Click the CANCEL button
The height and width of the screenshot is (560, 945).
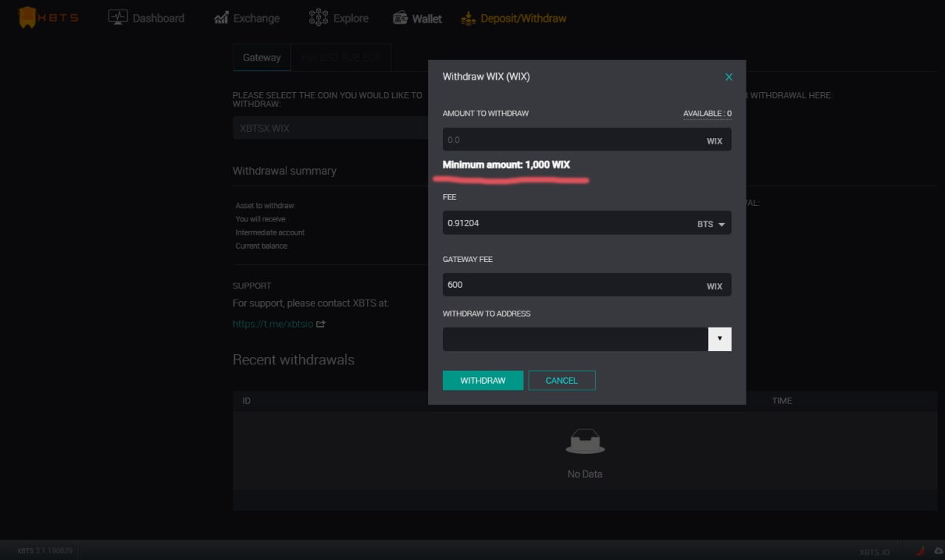(562, 380)
